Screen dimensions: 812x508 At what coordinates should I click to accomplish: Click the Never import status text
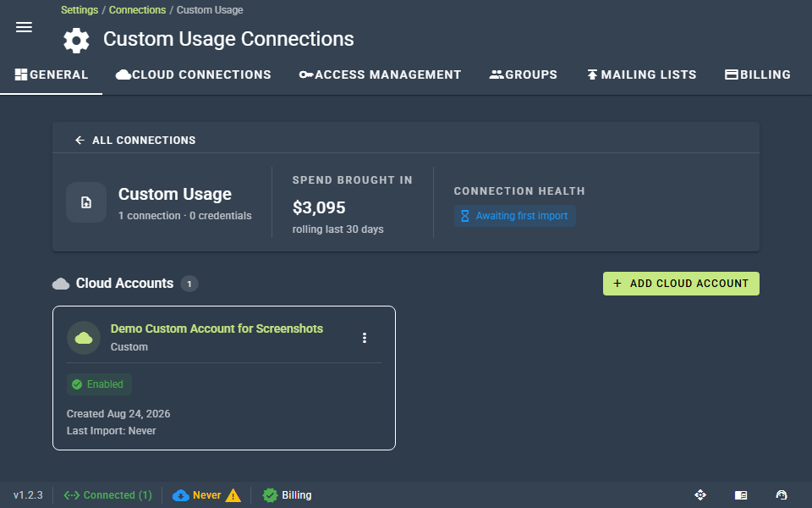[x=206, y=495]
